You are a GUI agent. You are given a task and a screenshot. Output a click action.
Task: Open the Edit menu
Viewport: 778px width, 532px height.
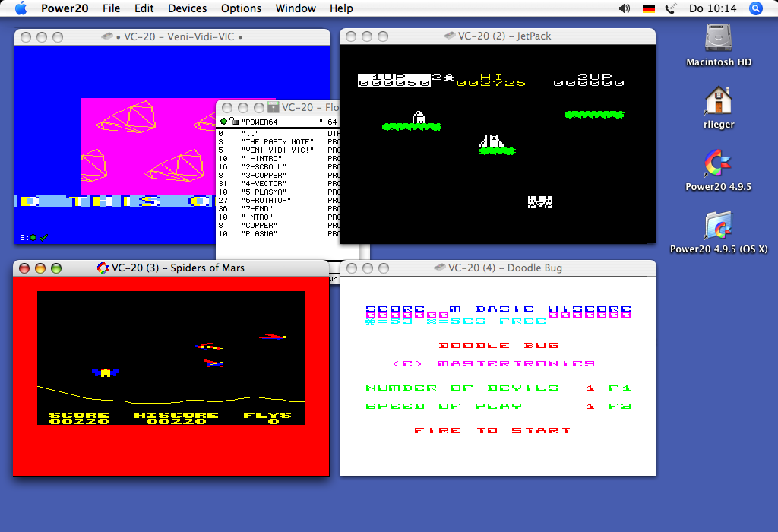pos(144,8)
